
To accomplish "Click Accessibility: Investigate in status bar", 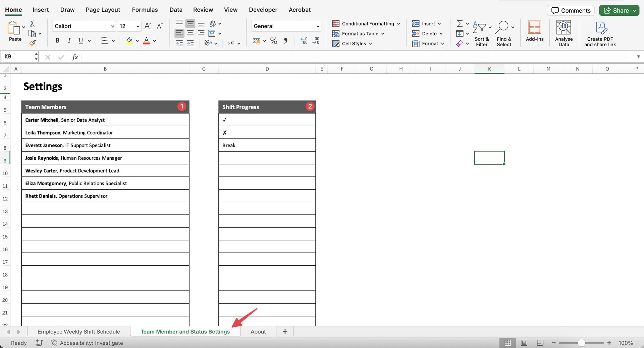I will pyautogui.click(x=87, y=343).
